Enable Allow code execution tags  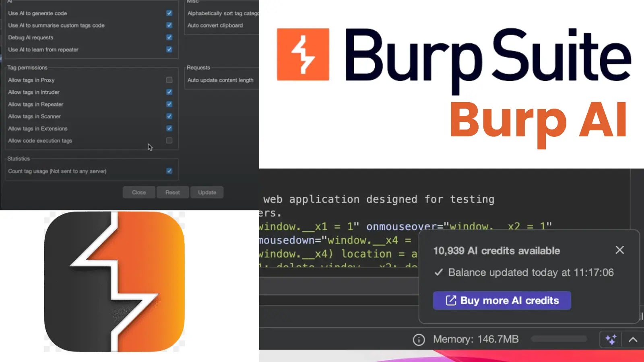click(169, 140)
